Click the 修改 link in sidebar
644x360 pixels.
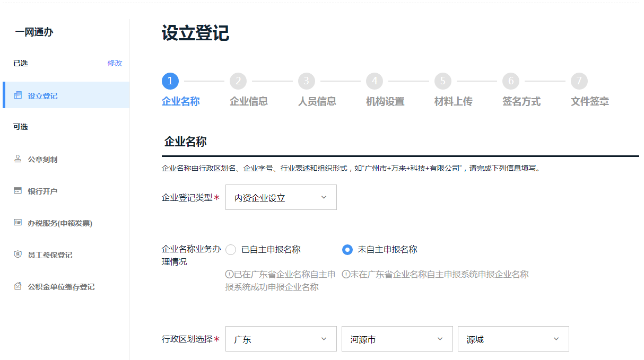115,63
